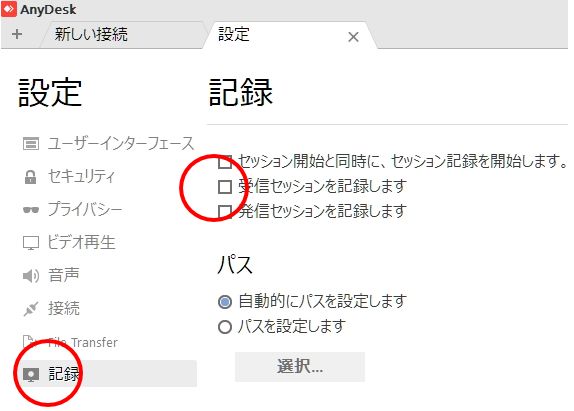Toggle 受信セッションを記録します checkbox
The width and height of the screenshot is (574, 411).
tap(225, 187)
